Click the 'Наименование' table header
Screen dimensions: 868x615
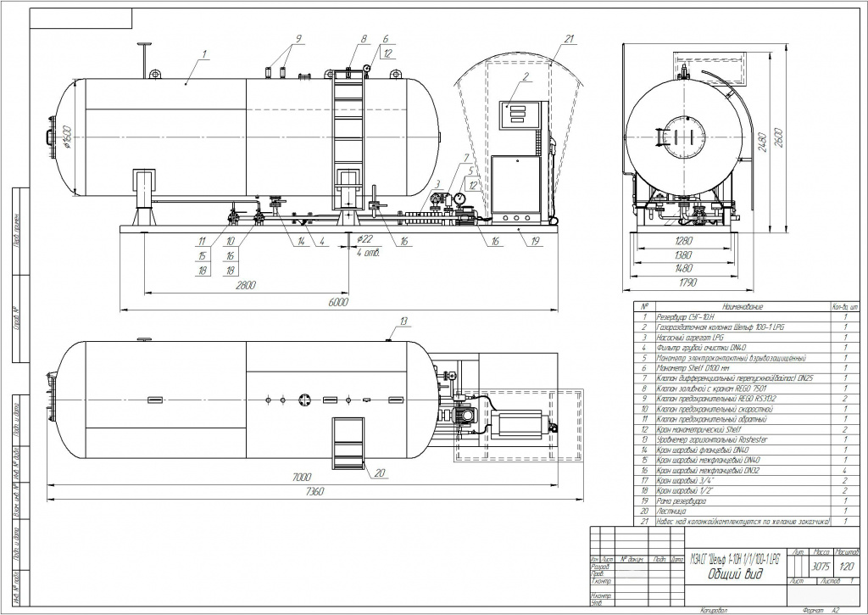[x=743, y=305]
